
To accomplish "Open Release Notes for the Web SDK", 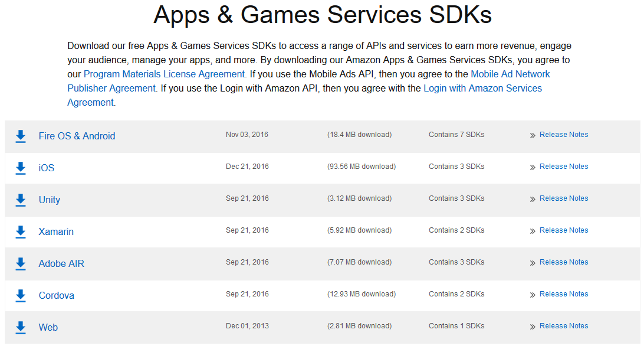I will (x=564, y=325).
